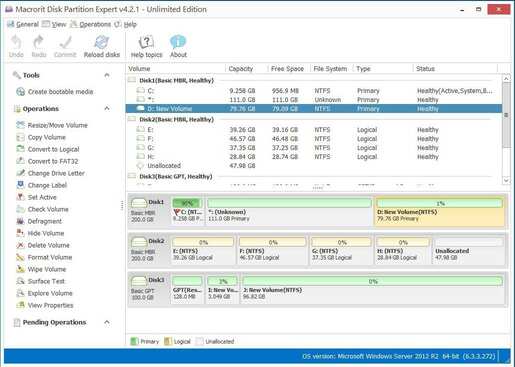
Task: Select Copy Volume operation
Action: (x=41, y=137)
